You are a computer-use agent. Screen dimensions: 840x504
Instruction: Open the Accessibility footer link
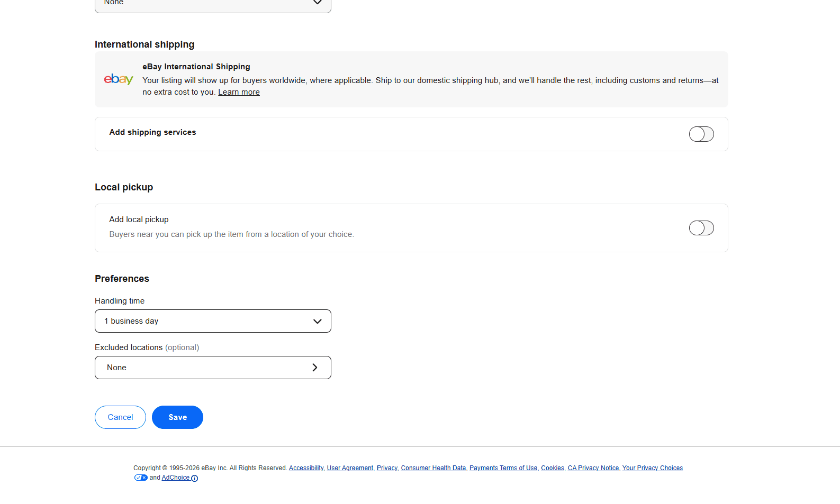[306, 468]
